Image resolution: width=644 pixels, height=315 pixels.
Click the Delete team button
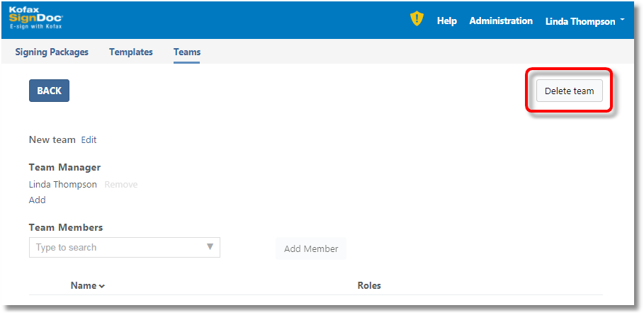tap(569, 91)
